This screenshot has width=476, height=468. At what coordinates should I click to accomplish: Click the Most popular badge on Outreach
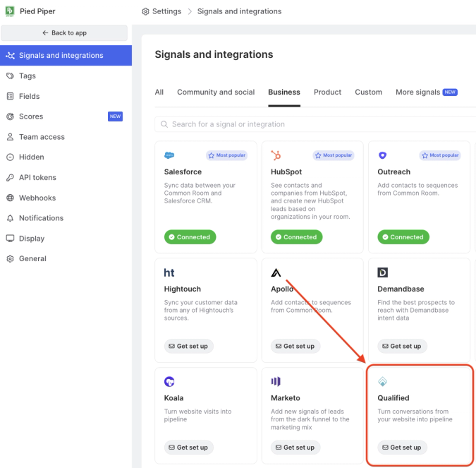(x=440, y=155)
